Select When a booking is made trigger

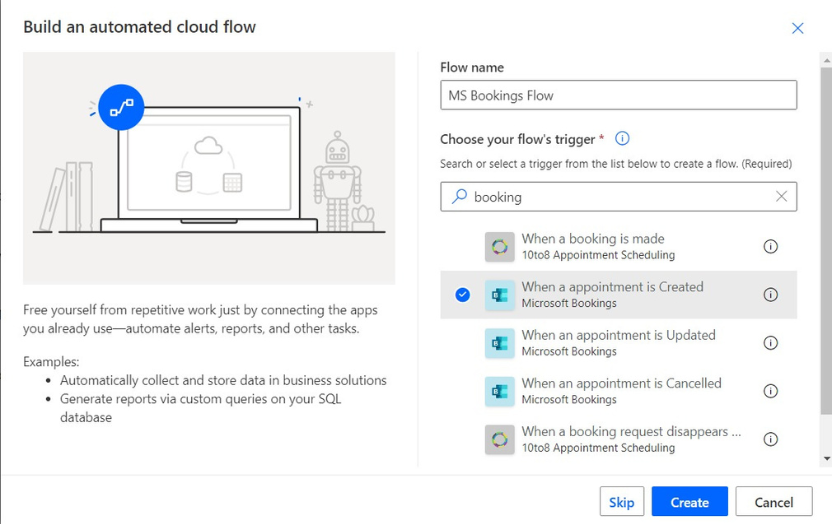pyautogui.click(x=618, y=247)
